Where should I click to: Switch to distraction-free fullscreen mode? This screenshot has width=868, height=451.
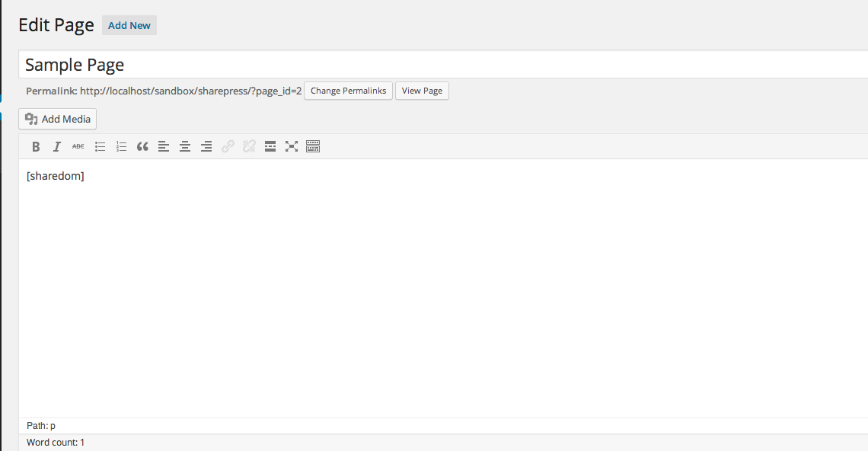click(292, 147)
